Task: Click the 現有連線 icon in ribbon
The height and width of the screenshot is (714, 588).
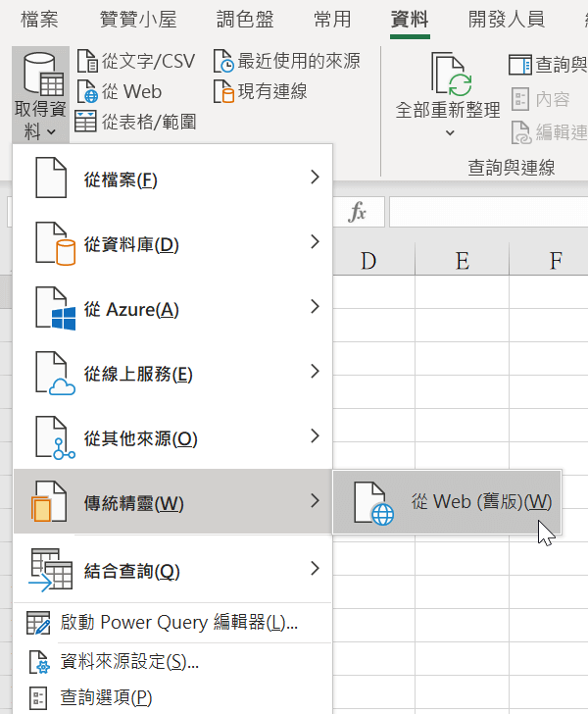Action: tap(223, 91)
